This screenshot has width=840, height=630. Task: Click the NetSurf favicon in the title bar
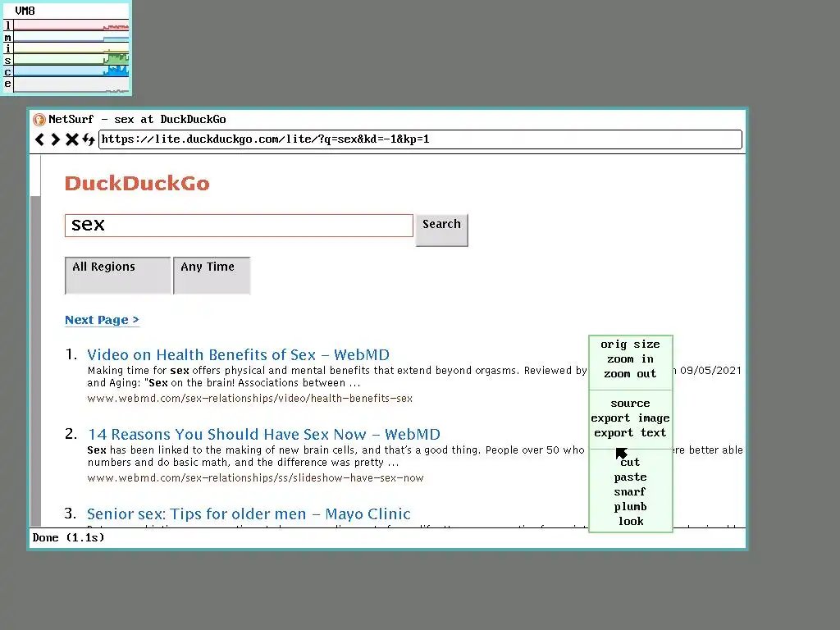click(x=39, y=120)
